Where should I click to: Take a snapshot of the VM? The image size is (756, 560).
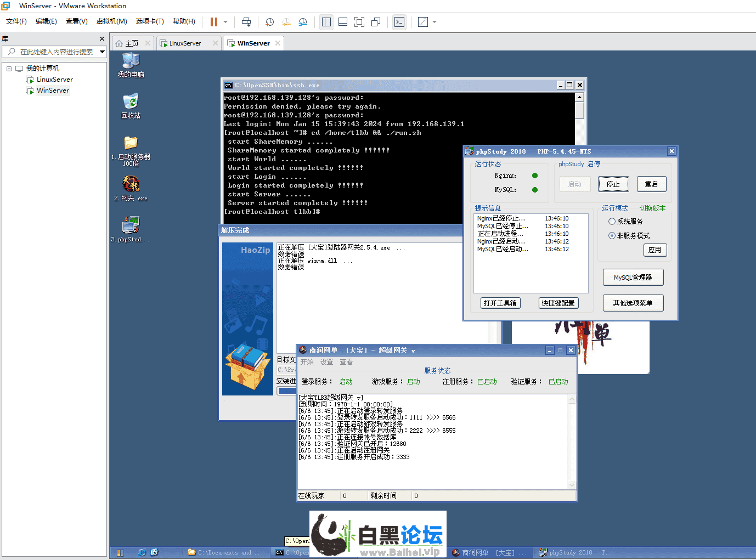(x=269, y=22)
